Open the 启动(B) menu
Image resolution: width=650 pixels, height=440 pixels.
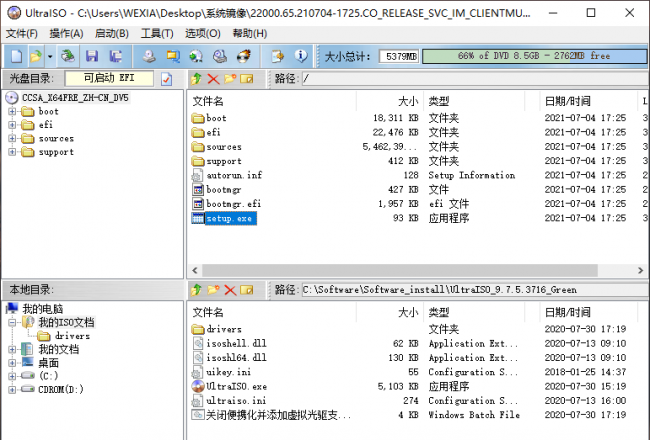(x=112, y=33)
